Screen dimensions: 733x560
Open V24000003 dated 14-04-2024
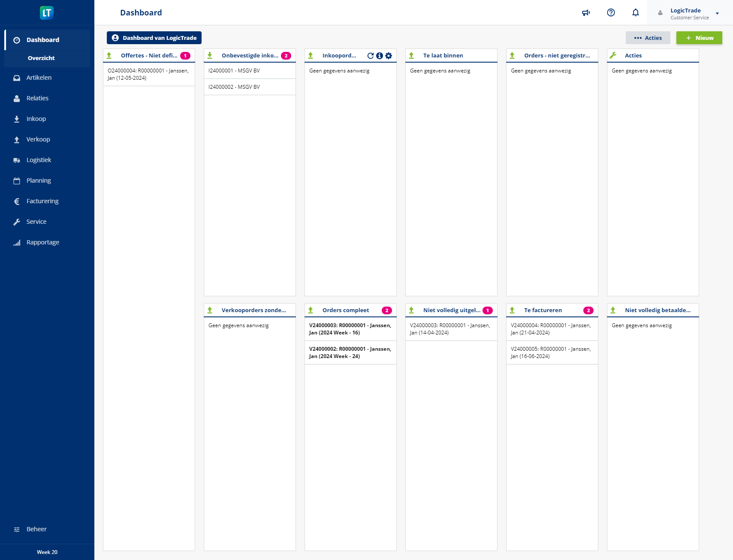(451, 329)
